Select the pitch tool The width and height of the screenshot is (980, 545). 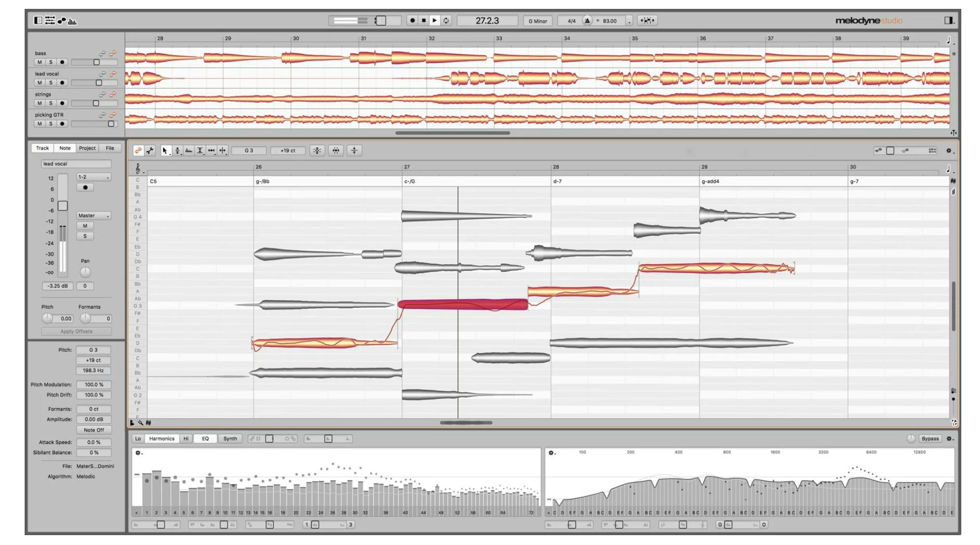coord(177,151)
